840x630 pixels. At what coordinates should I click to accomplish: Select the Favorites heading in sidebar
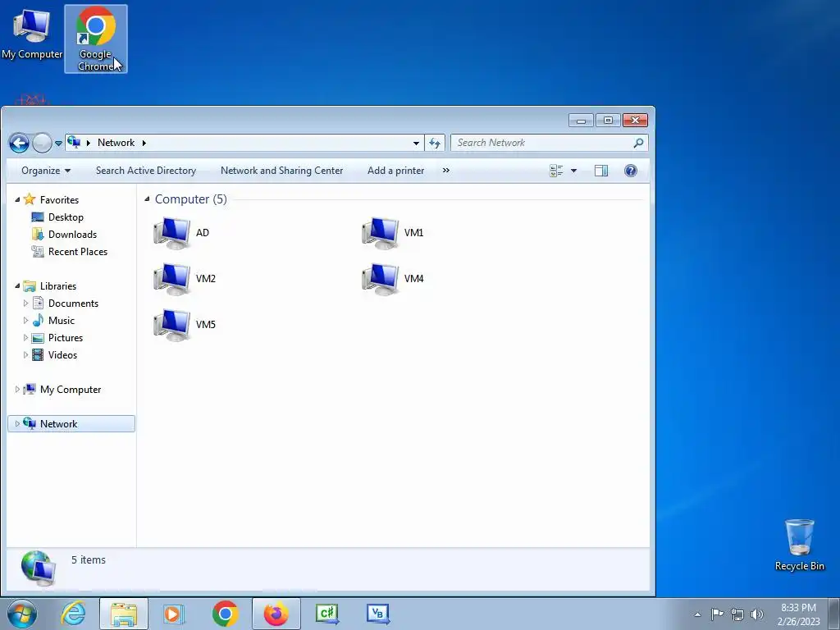pos(59,200)
